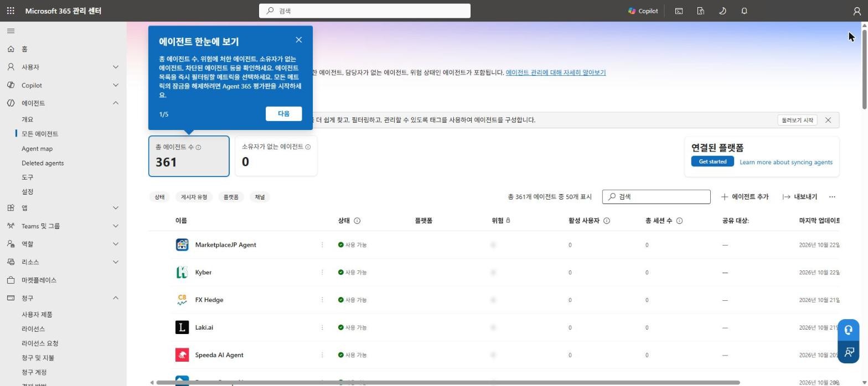Open 라이선스 under 청구
This screenshot has width=868, height=386.
point(33,329)
